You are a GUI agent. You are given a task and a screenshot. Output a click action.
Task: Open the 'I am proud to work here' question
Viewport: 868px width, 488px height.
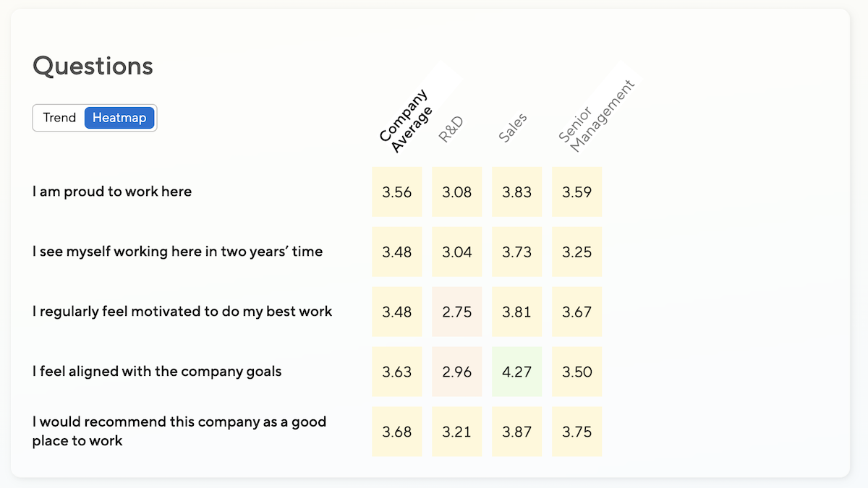tap(112, 192)
